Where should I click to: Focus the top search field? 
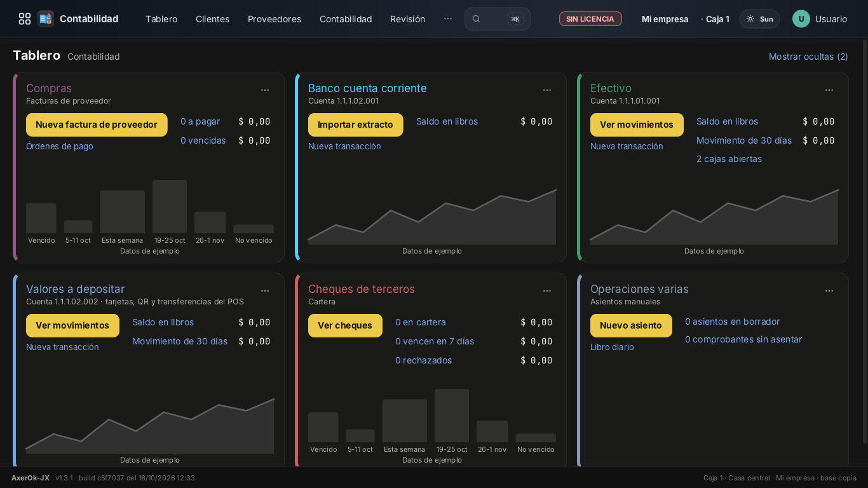pos(497,19)
